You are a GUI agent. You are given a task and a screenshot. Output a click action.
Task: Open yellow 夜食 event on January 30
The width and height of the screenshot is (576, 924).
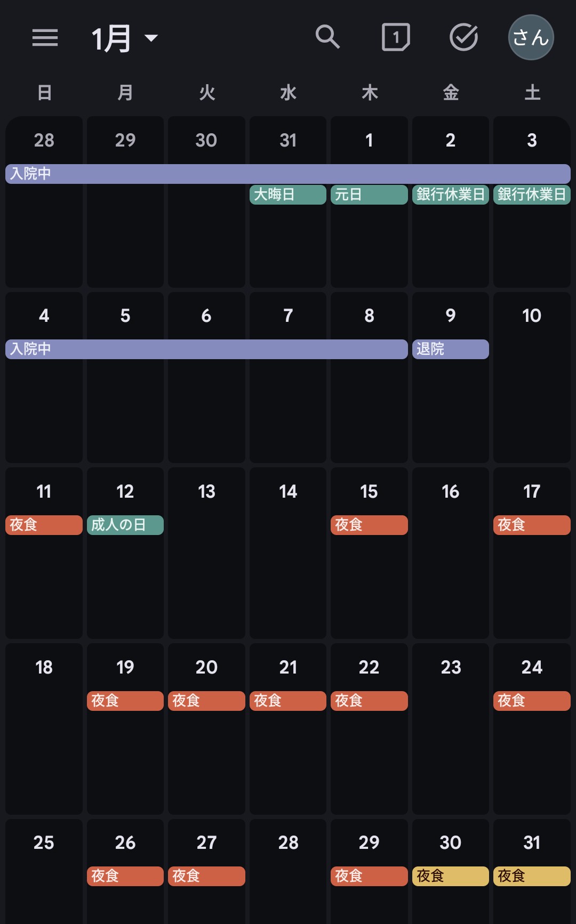coord(450,876)
